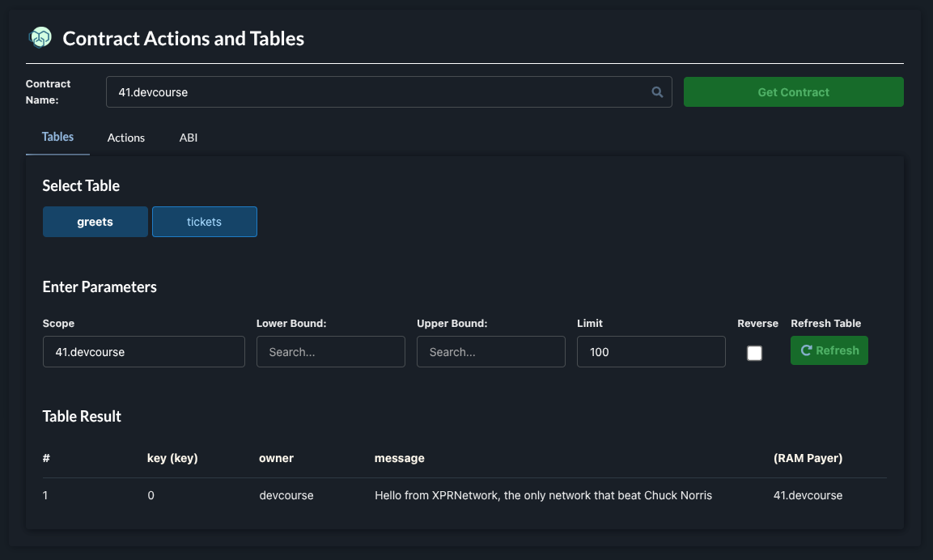Screen dimensions: 933x560
Task: Click the app logo beside the page title
Action: [40, 37]
